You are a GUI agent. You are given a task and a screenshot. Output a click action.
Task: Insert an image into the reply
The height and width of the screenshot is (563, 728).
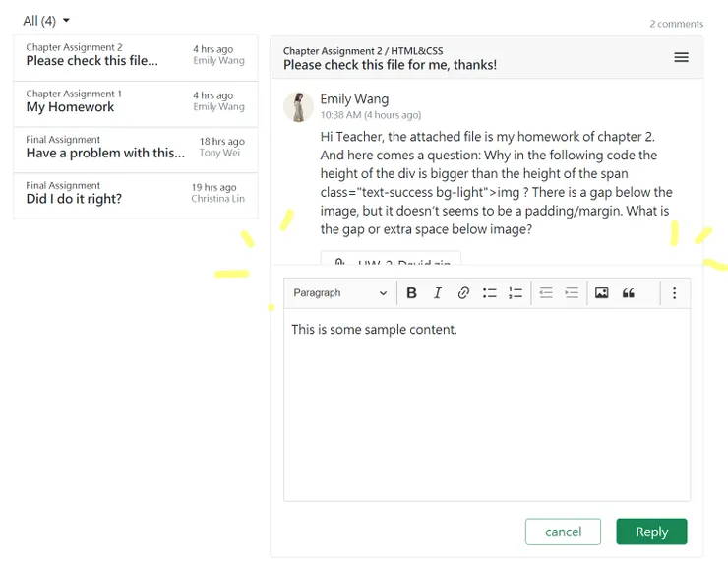click(x=602, y=293)
